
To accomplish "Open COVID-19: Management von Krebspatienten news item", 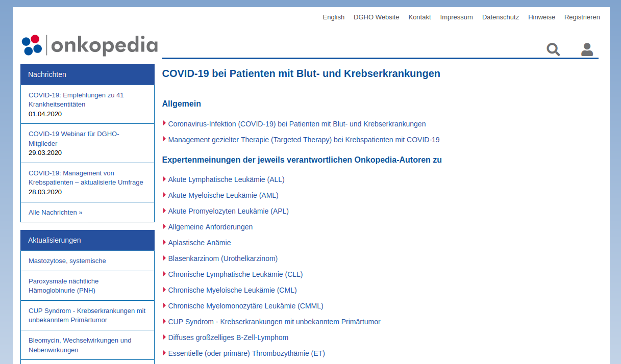I will [86, 177].
